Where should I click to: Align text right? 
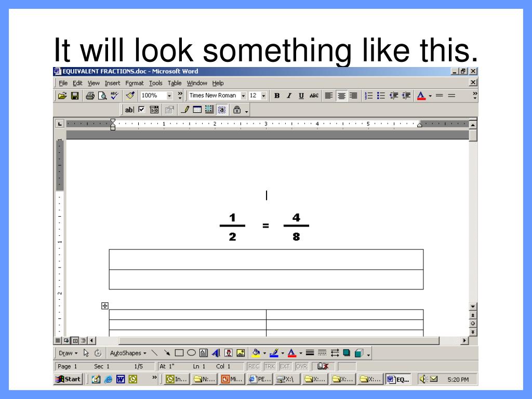[x=353, y=96]
